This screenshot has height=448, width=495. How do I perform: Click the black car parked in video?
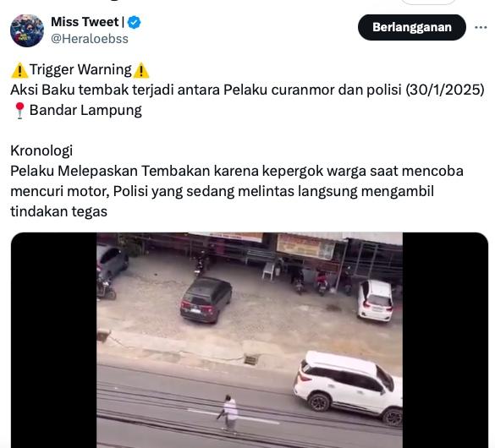(x=206, y=299)
